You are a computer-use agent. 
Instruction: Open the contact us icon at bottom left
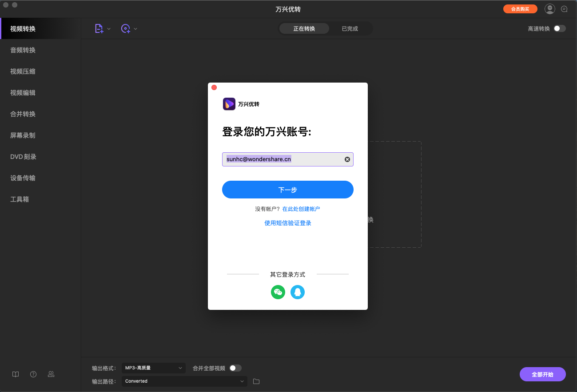pos(51,374)
